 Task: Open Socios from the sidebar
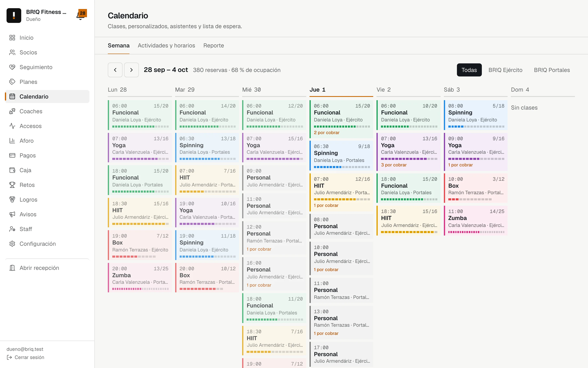(x=47, y=52)
